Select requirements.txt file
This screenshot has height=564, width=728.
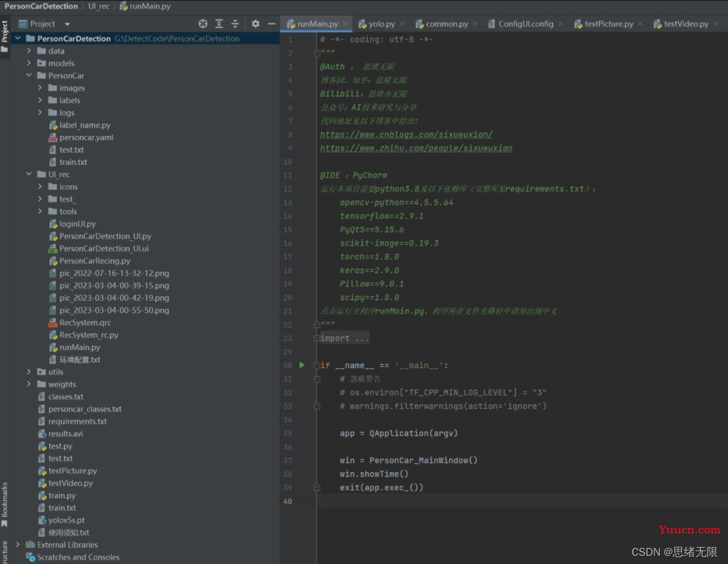(x=77, y=421)
